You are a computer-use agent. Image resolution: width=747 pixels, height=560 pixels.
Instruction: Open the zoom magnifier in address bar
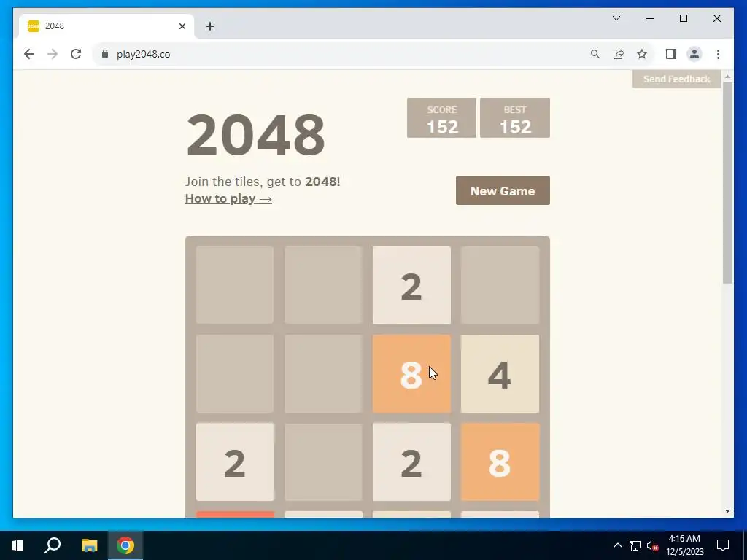[595, 54]
